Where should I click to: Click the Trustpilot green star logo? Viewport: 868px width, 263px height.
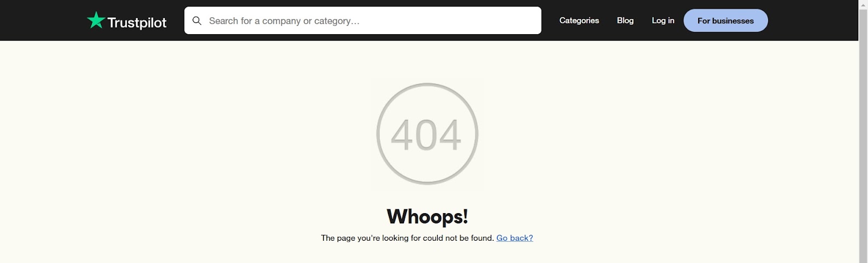pyautogui.click(x=96, y=20)
